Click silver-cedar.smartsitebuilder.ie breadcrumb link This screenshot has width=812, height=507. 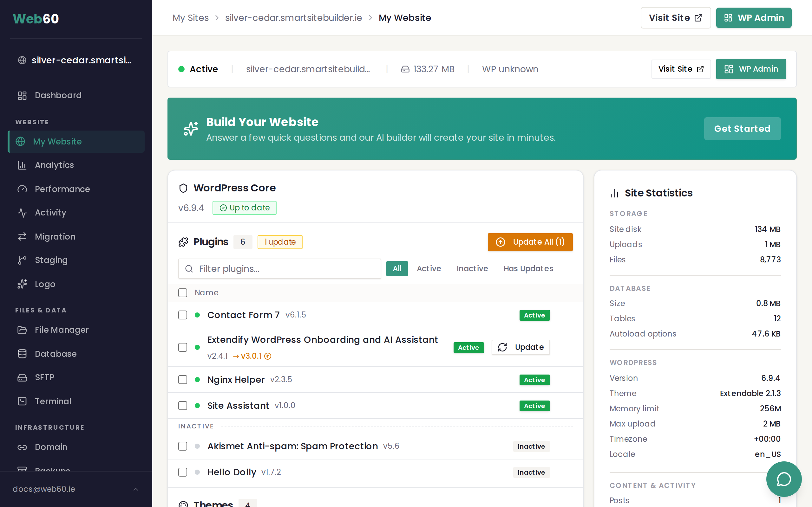point(293,18)
